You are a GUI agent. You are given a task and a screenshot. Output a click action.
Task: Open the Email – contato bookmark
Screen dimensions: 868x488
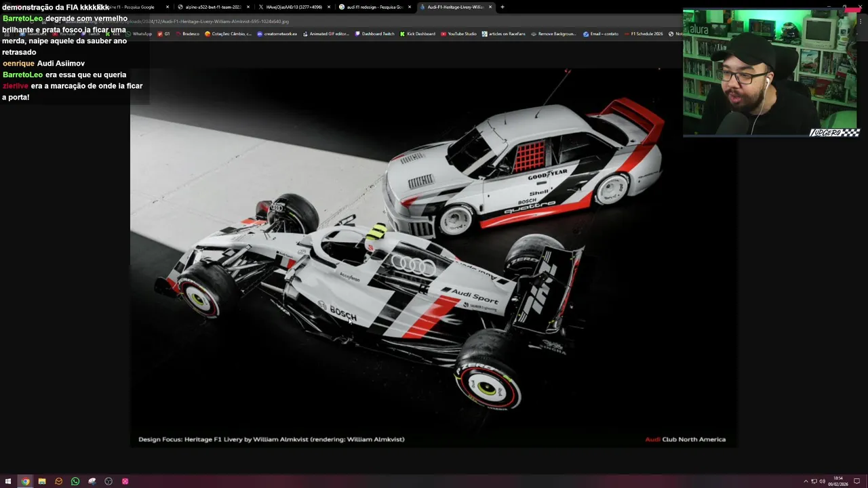point(601,34)
